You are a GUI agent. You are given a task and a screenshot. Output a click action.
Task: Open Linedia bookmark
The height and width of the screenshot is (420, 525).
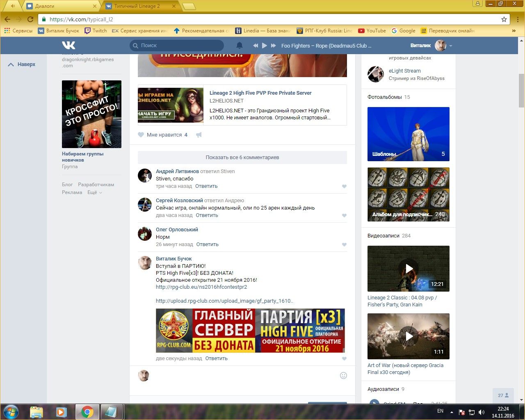tap(263, 31)
